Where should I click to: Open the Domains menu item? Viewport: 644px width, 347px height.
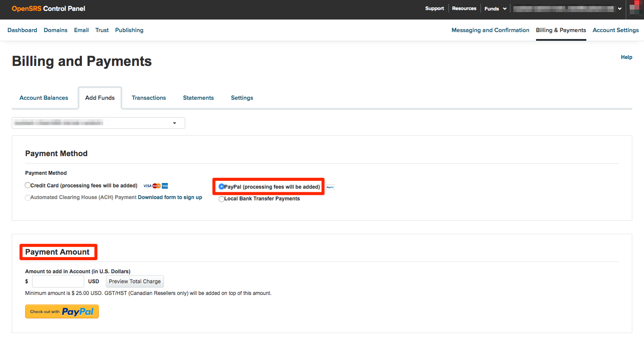click(x=56, y=30)
